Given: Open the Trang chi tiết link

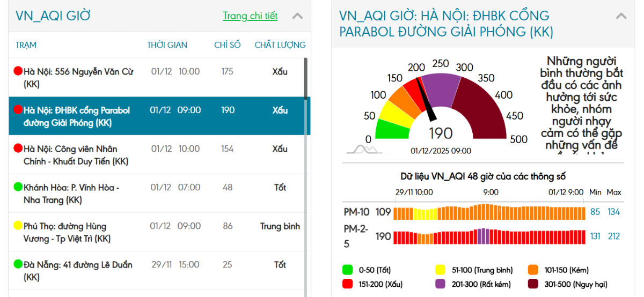Looking at the screenshot, I should point(250,16).
